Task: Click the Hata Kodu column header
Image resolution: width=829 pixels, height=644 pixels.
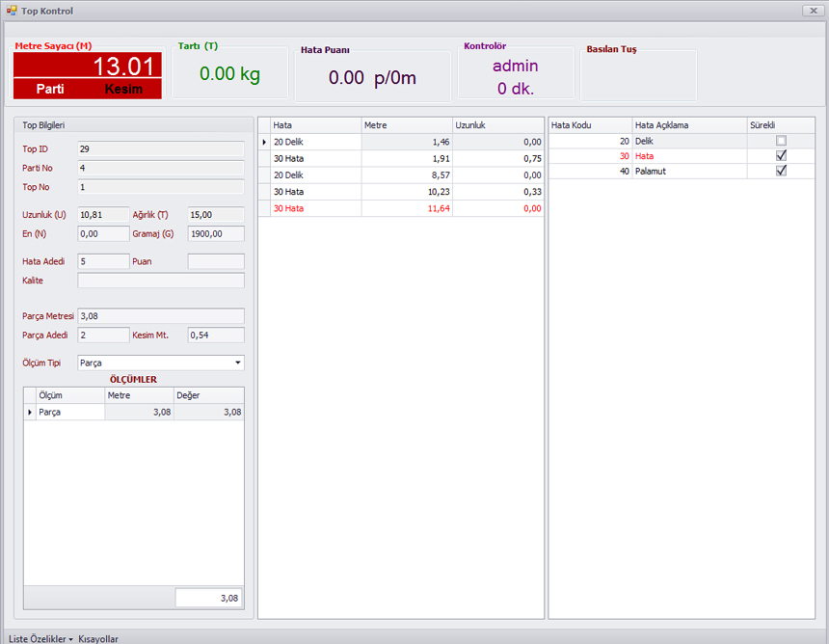Action: (589, 125)
